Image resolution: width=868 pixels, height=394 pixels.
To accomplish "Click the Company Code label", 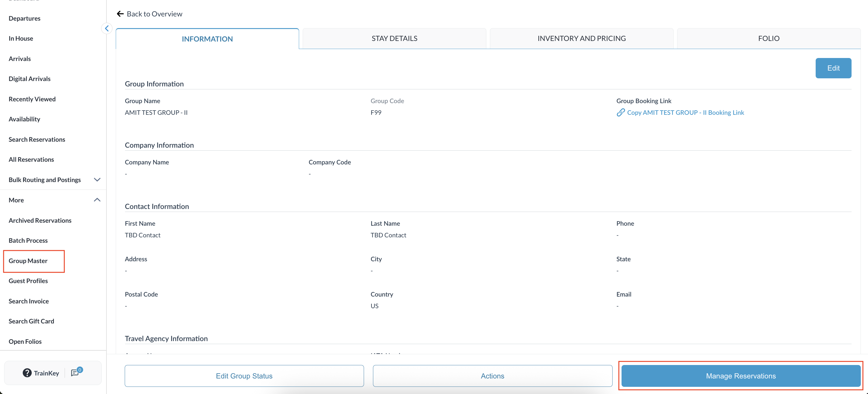I will click(330, 162).
